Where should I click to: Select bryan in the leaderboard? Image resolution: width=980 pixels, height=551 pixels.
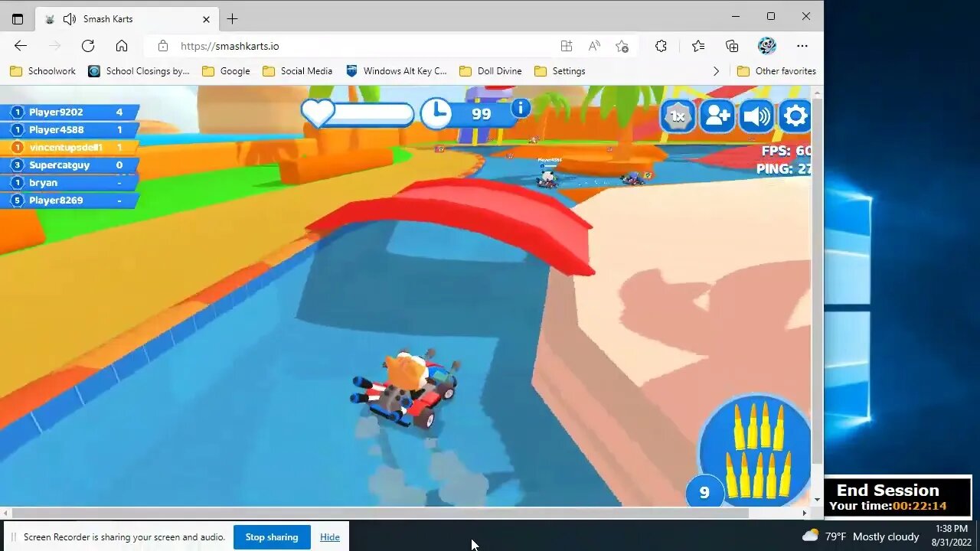point(70,182)
